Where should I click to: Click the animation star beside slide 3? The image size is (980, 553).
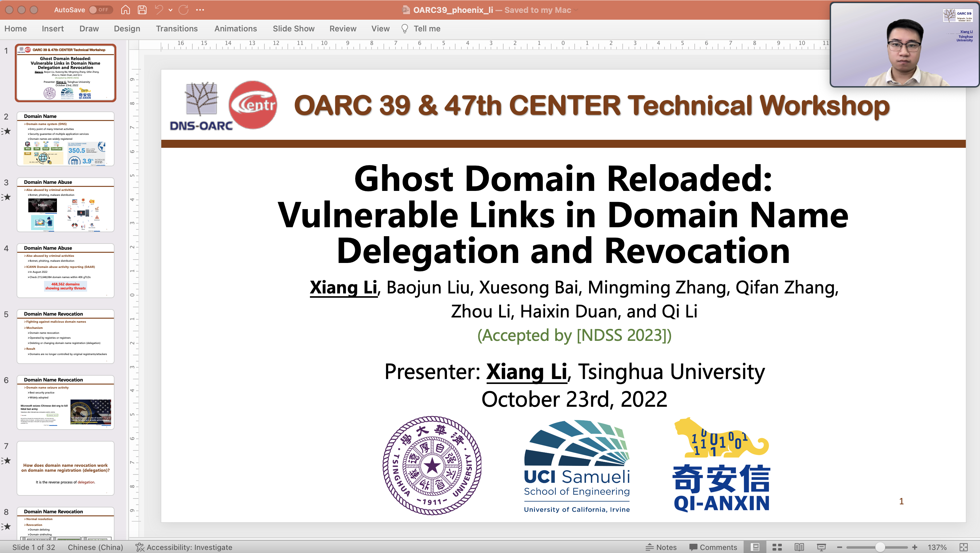(x=8, y=197)
